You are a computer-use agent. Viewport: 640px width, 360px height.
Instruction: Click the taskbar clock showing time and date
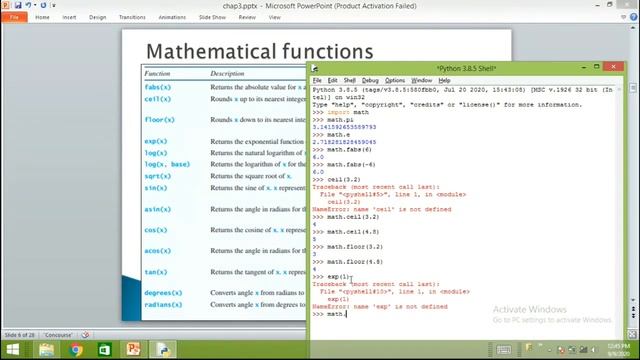(618, 350)
